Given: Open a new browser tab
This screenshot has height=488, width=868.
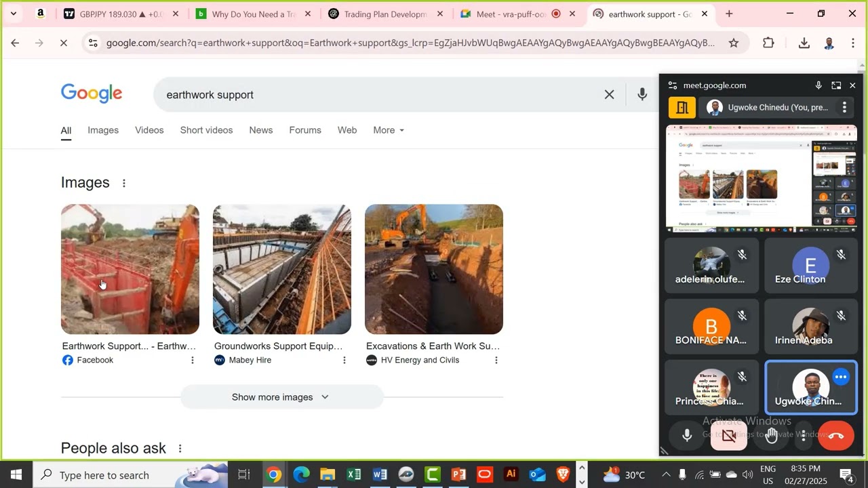Looking at the screenshot, I should [x=729, y=14].
